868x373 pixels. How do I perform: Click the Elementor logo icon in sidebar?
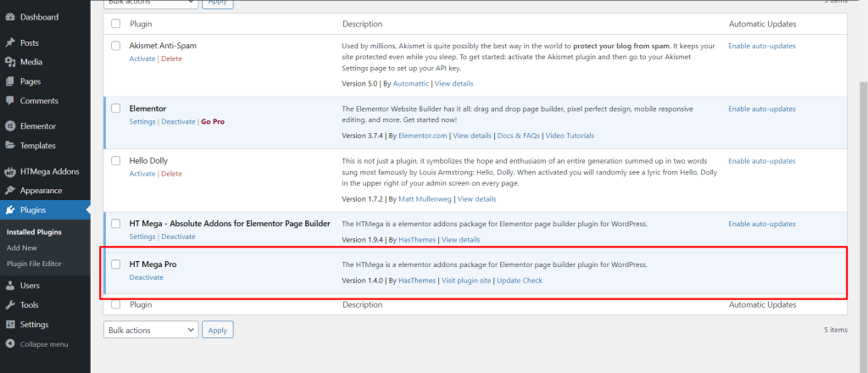point(10,126)
